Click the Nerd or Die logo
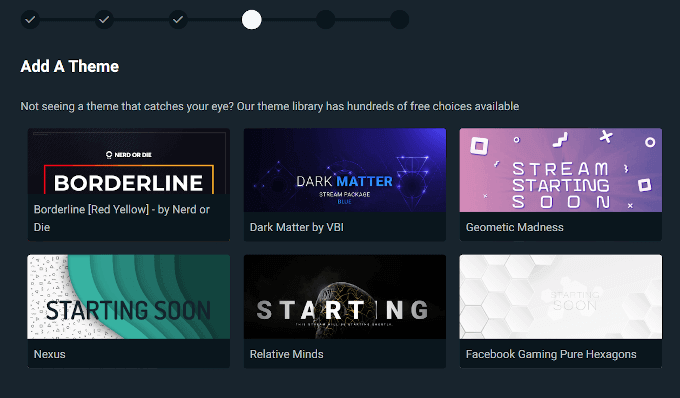Screen dimensions: 680x398 point(129,155)
